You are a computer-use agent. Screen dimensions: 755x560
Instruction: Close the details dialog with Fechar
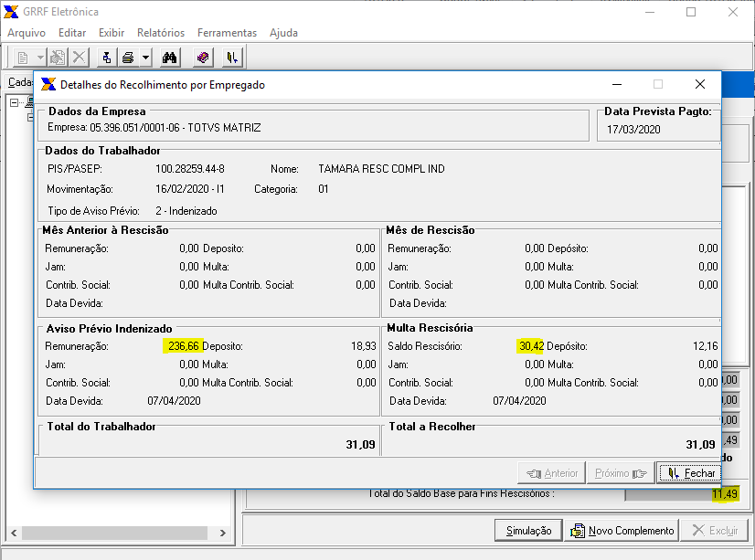[689, 473]
